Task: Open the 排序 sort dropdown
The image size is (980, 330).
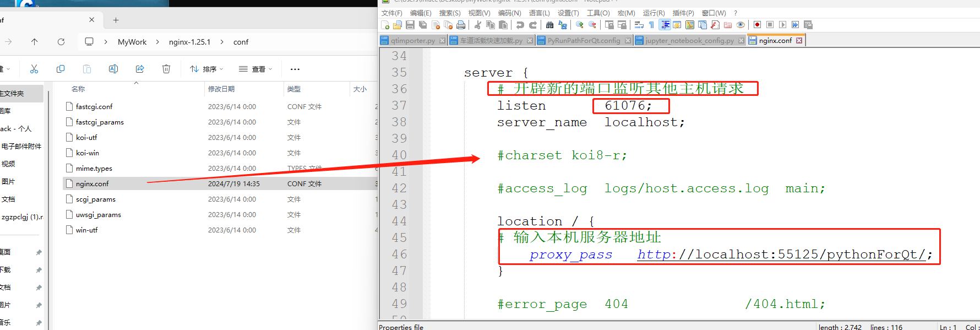Action: 206,69
